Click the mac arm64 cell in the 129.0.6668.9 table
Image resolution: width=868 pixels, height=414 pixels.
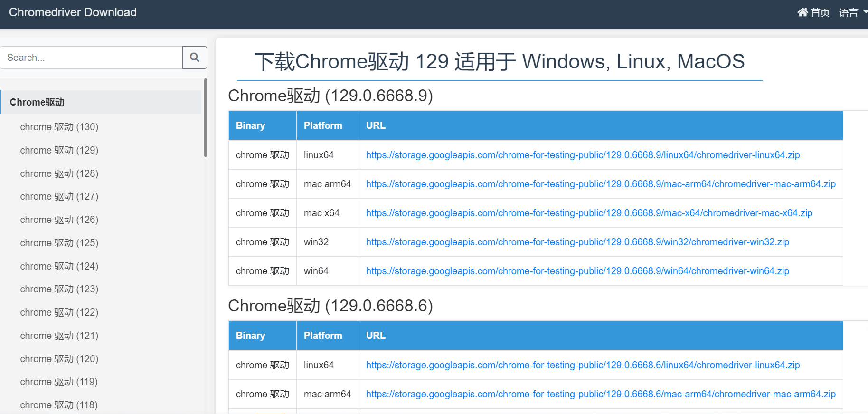[327, 184]
